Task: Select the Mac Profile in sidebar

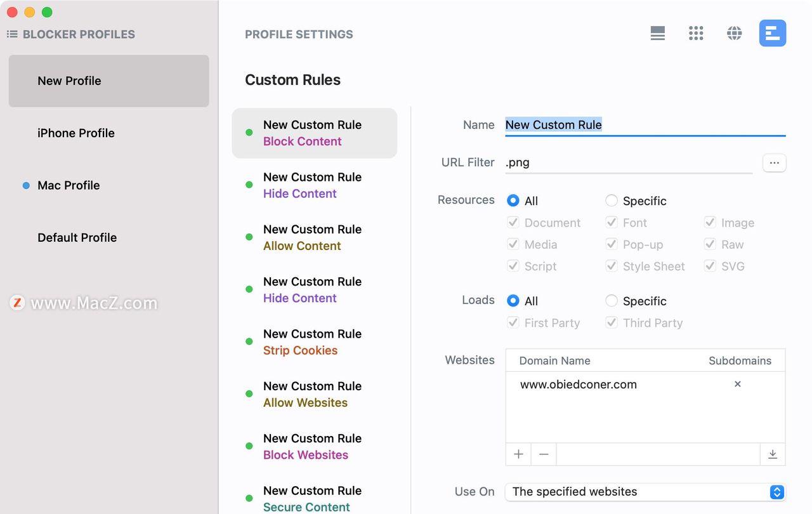Action: coord(69,185)
